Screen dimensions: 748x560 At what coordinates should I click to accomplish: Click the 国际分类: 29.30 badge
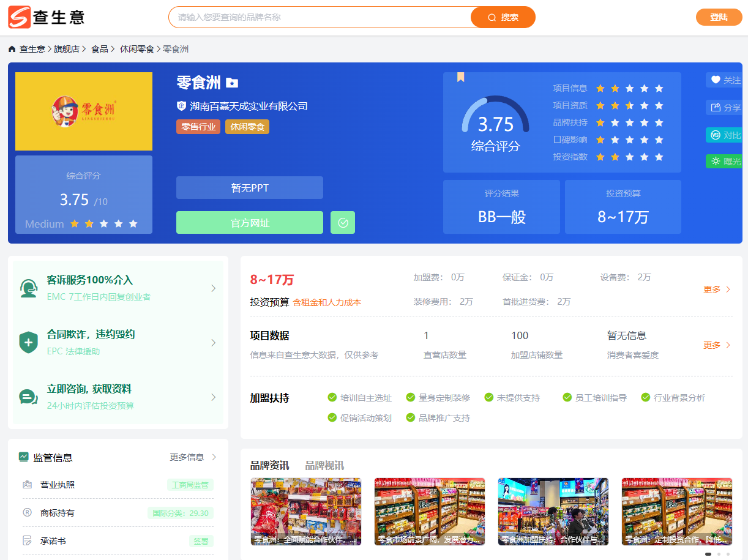pyautogui.click(x=181, y=513)
